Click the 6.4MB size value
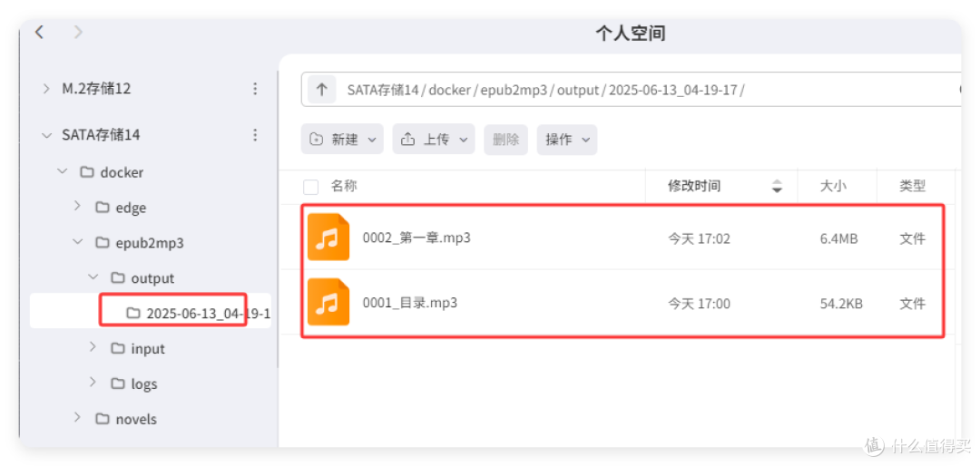The width and height of the screenshot is (980, 466). [x=838, y=238]
